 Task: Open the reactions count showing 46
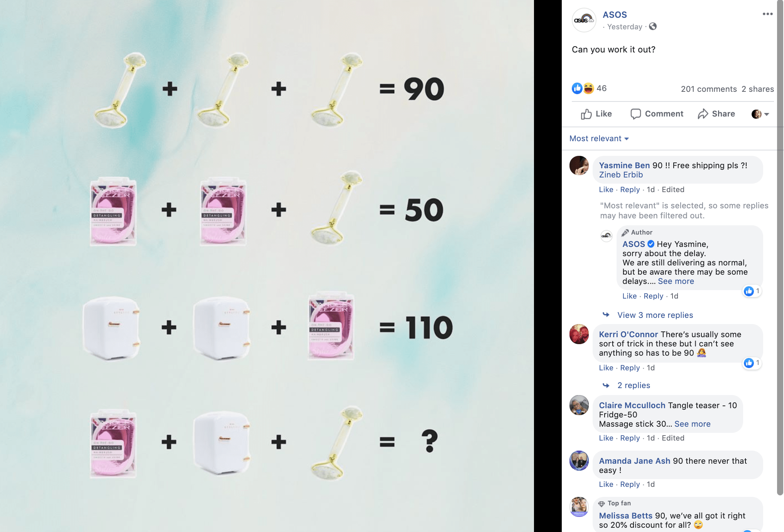(x=589, y=88)
